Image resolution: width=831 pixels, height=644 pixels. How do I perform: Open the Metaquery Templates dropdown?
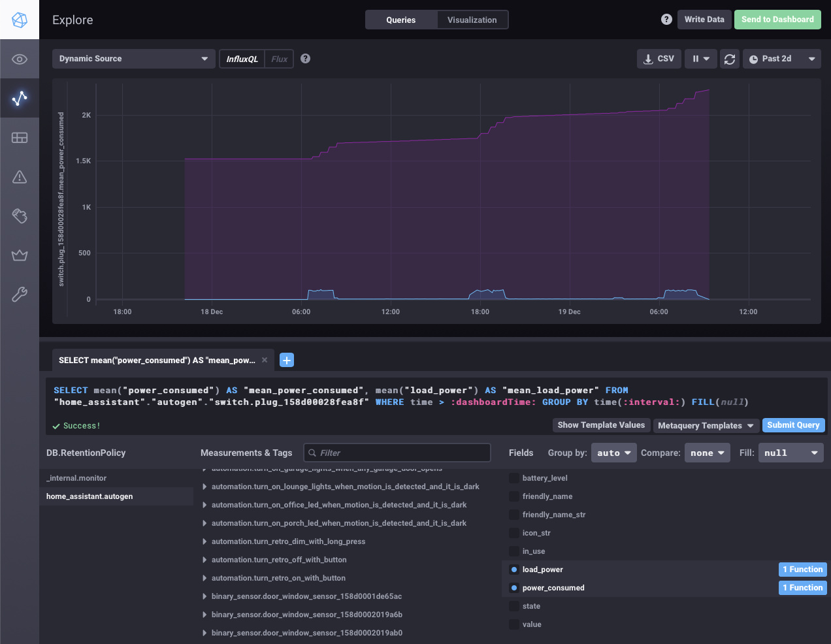pyautogui.click(x=706, y=425)
